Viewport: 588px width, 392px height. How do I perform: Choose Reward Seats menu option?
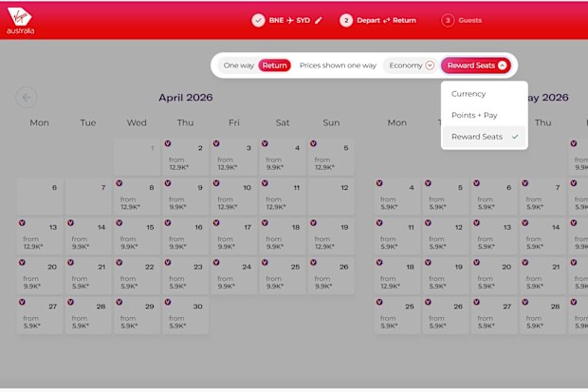(x=484, y=137)
